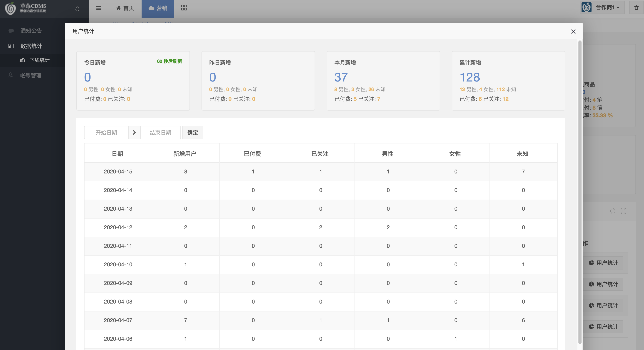Click the dialog's vertical scrollbar
644x350 pixels.
coord(580,192)
